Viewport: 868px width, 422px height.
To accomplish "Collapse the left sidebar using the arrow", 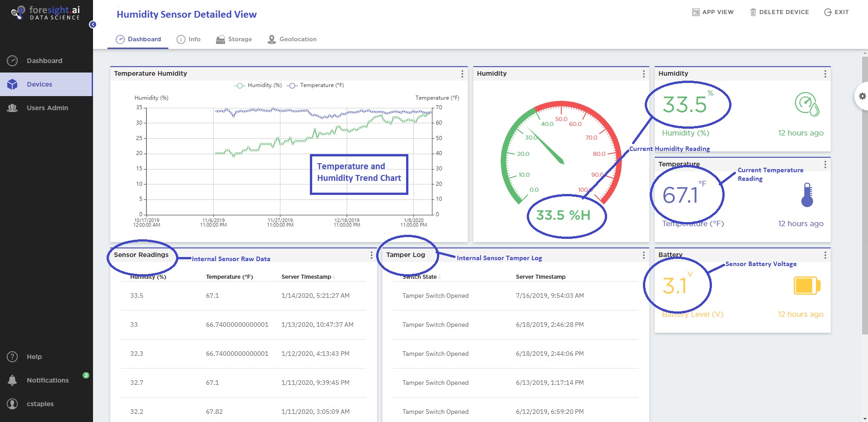I will [x=93, y=24].
